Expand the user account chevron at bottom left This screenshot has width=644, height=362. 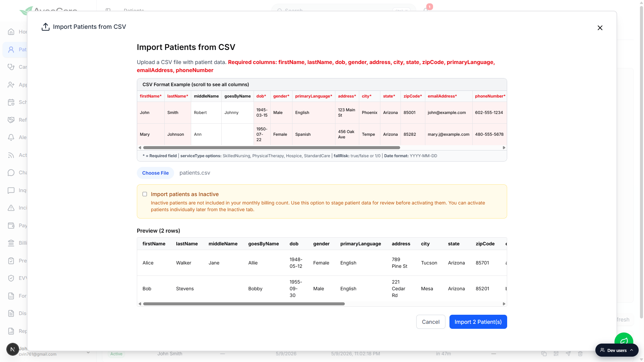click(x=88, y=352)
